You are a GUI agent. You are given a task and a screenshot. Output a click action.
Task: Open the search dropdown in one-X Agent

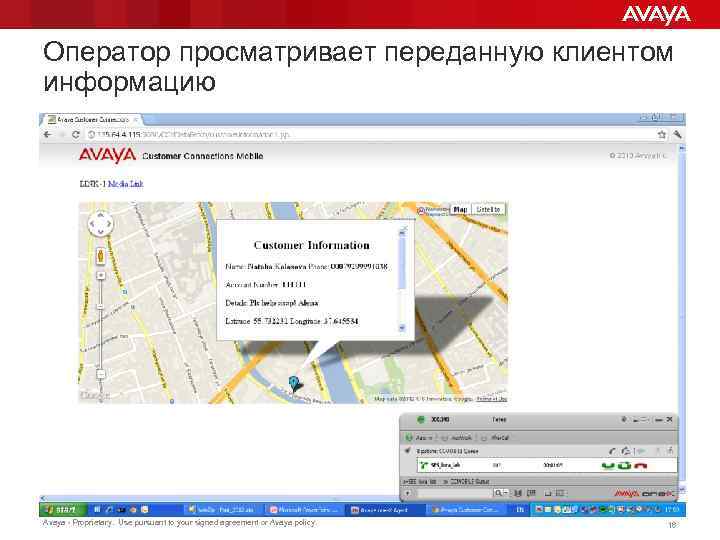[501, 493]
